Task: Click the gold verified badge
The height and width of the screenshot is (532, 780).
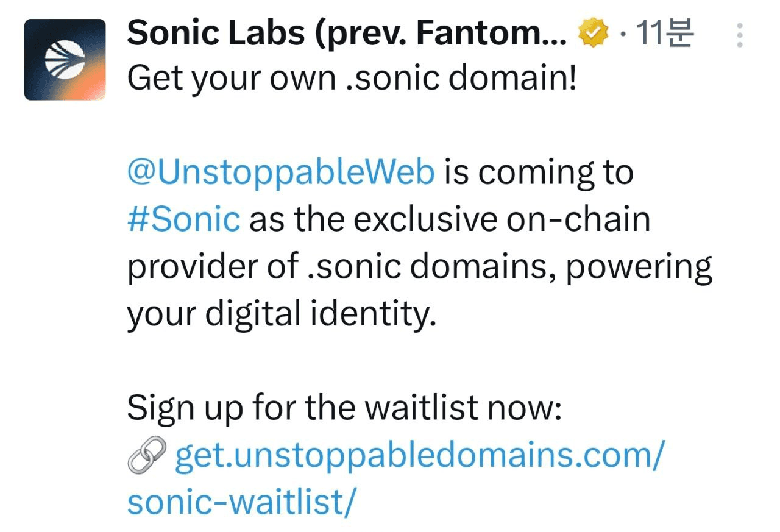Action: [594, 33]
